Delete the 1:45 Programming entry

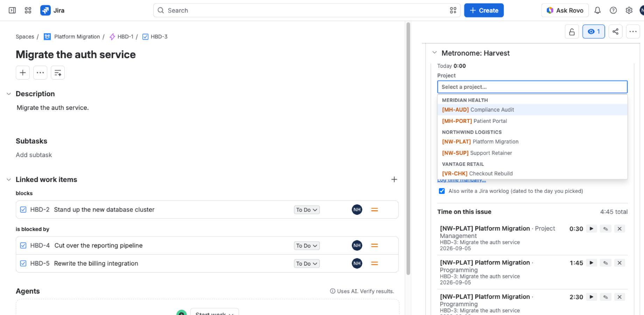click(x=619, y=263)
